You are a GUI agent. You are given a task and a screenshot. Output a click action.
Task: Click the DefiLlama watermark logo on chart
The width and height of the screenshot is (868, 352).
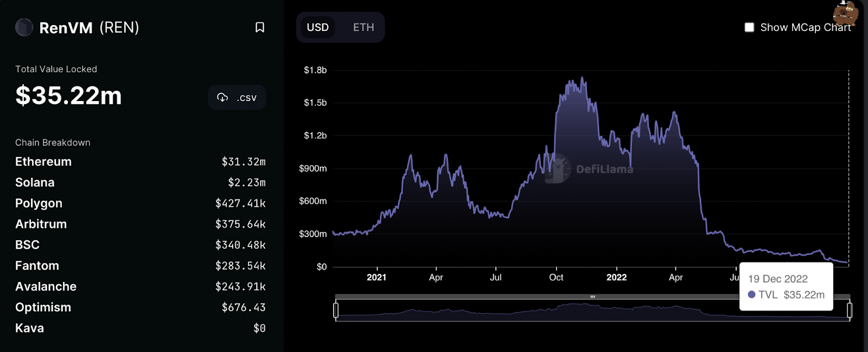[558, 168]
